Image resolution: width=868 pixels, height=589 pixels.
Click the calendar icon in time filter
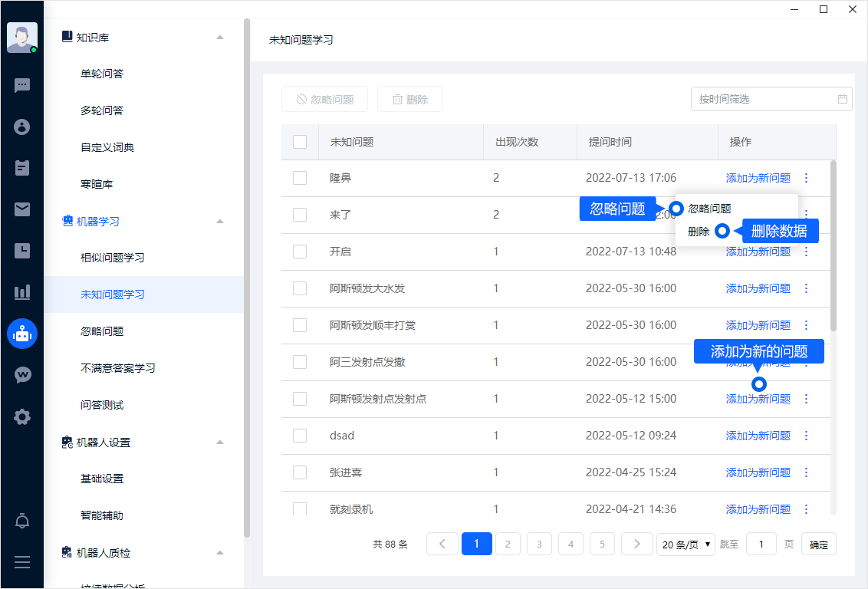coord(843,99)
